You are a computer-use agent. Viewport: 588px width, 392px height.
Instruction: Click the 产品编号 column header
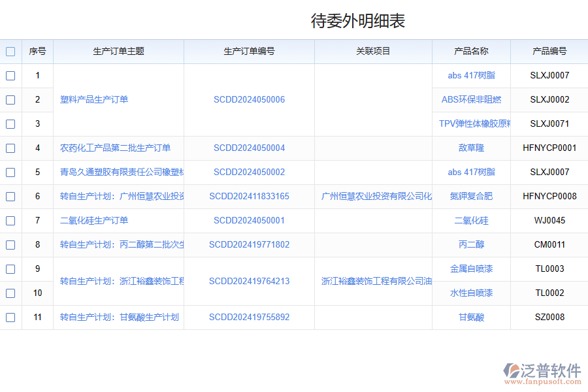[549, 52]
